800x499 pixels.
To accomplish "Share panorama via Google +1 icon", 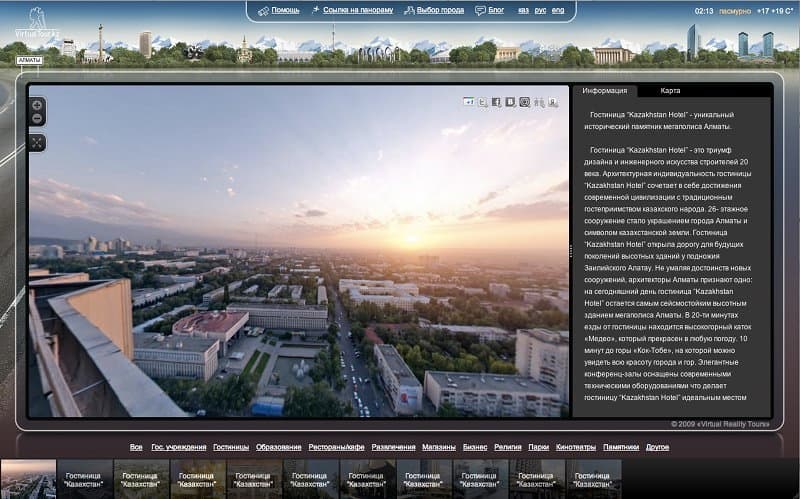I will (x=469, y=102).
